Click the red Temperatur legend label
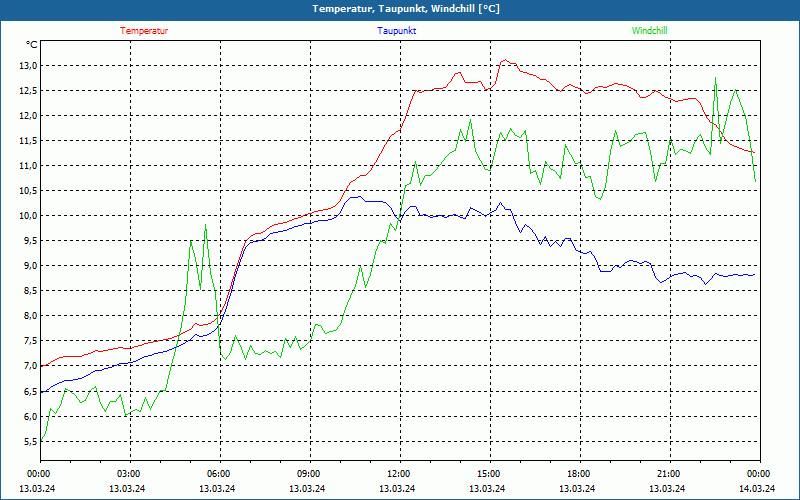 pos(144,31)
